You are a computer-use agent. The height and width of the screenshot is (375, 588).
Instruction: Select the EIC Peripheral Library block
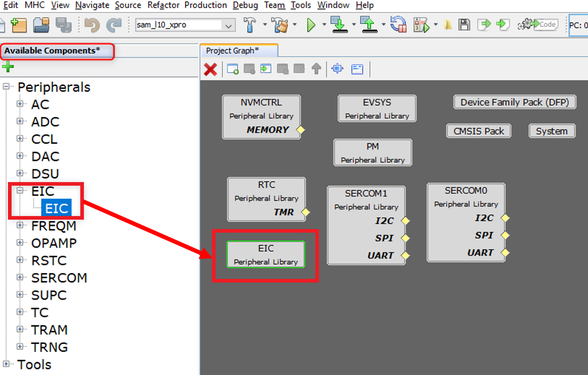coord(266,255)
